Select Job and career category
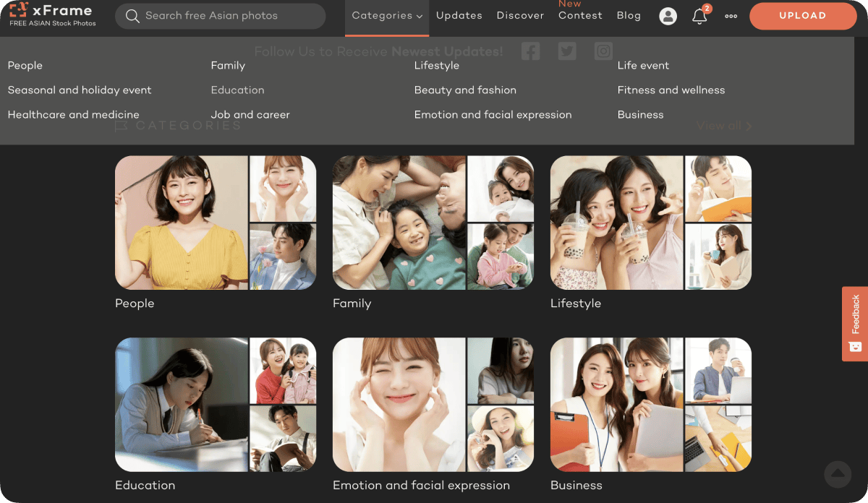 click(x=250, y=115)
